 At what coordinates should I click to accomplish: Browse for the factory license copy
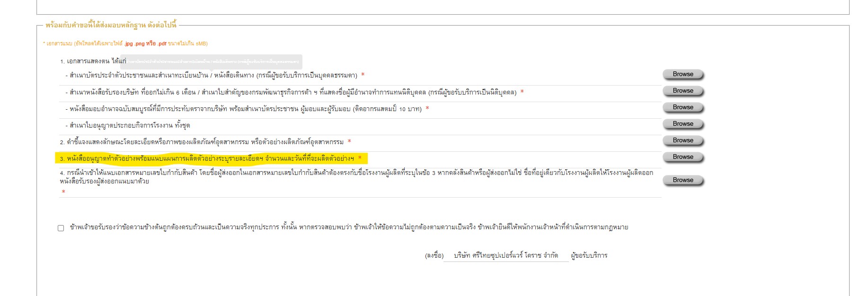pos(682,124)
